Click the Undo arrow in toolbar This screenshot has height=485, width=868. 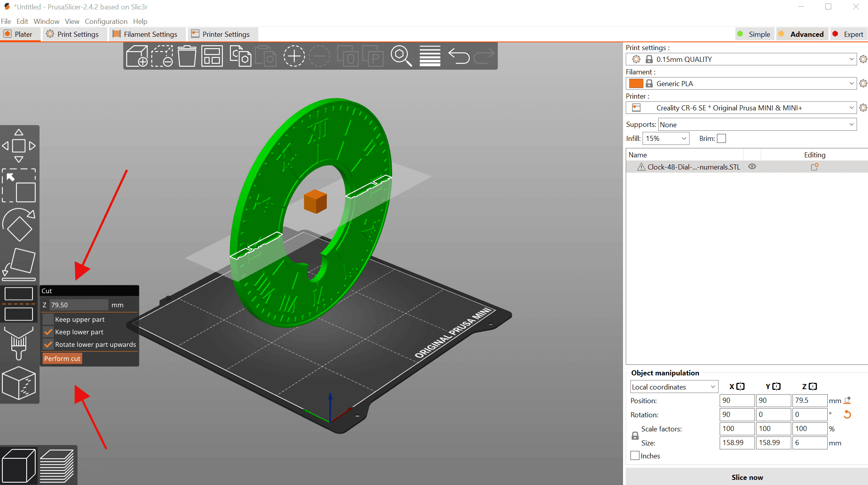click(x=458, y=56)
